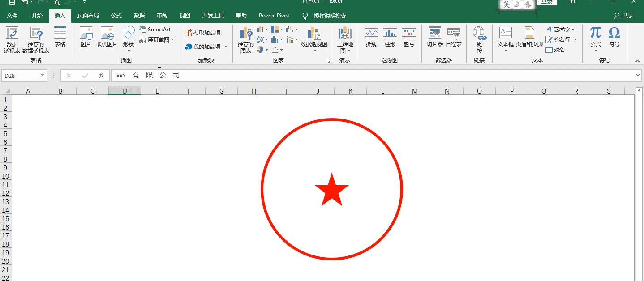The image size is (644, 281).
Task: Insert Line sparkline (折线)
Action: coord(371,37)
